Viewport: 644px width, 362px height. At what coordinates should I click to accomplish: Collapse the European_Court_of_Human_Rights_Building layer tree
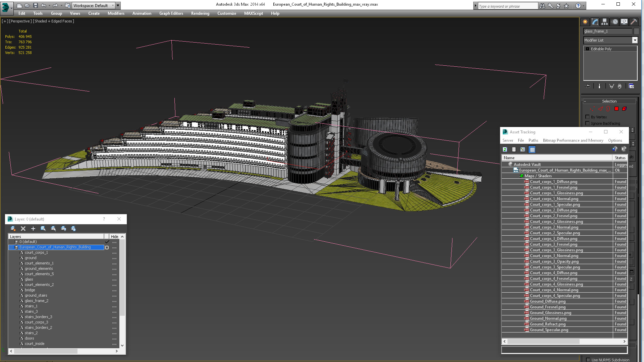tap(11, 247)
